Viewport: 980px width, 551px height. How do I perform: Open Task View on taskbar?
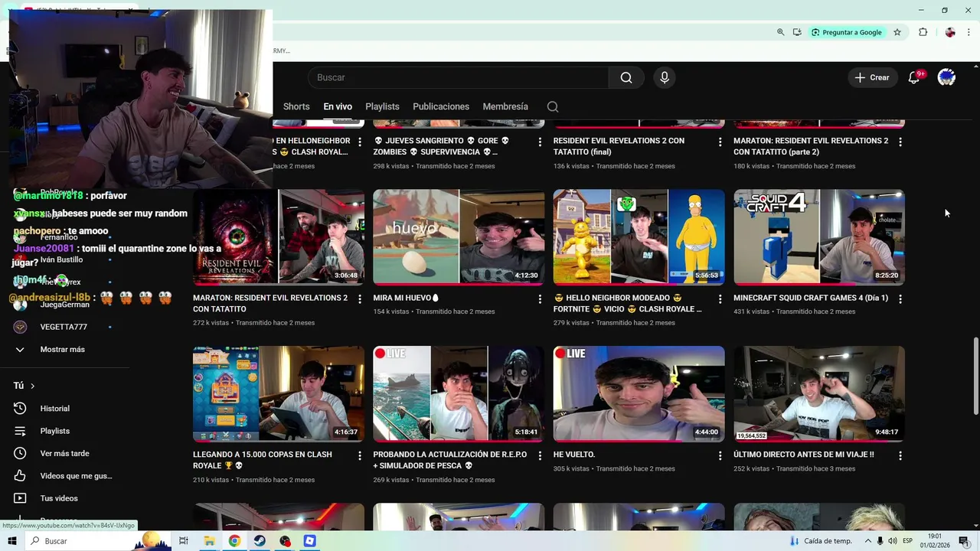184,541
